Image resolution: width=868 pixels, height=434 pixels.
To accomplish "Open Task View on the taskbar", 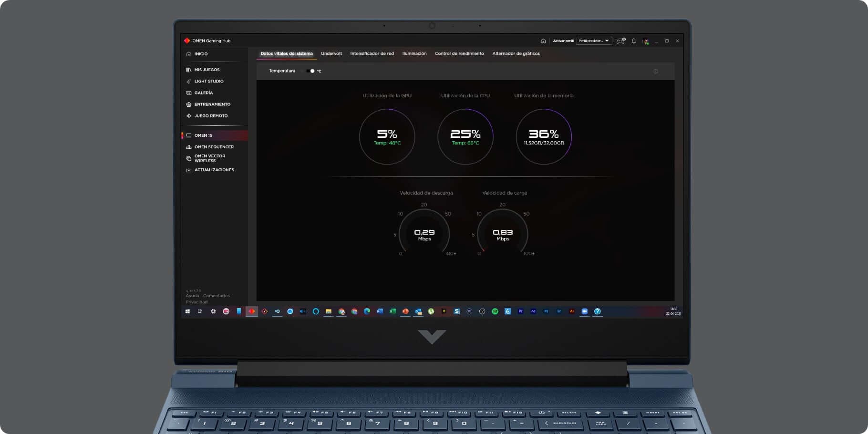I will tap(200, 311).
